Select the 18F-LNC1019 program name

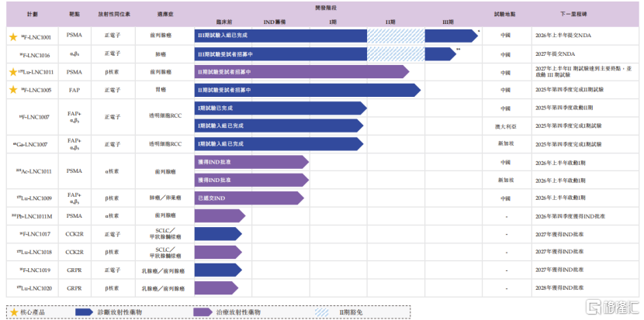35,270
